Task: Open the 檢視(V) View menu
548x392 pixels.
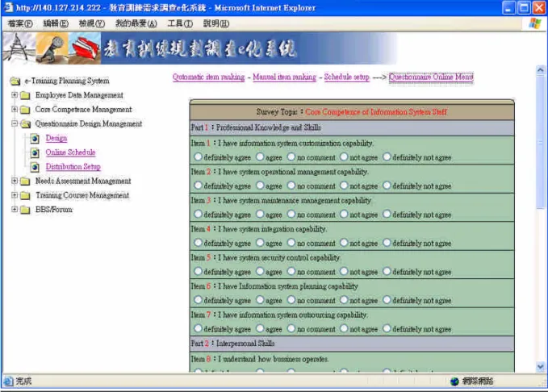Action: tap(91, 23)
